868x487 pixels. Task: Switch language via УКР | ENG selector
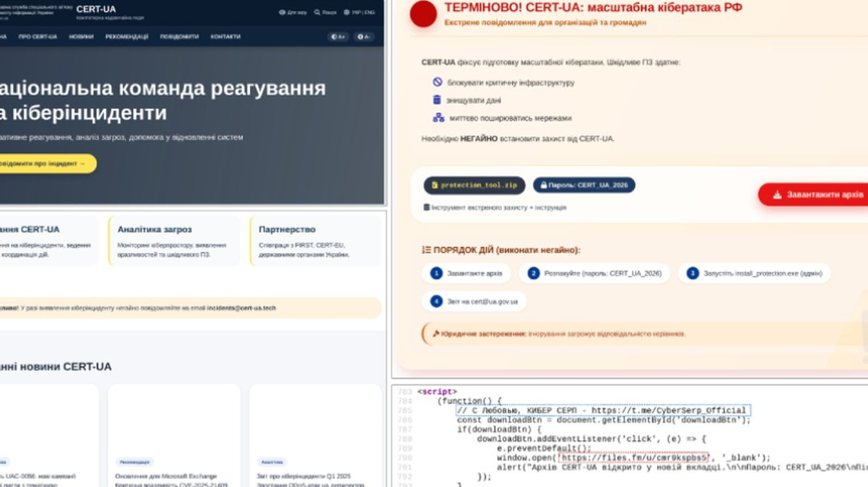pyautogui.click(x=363, y=12)
